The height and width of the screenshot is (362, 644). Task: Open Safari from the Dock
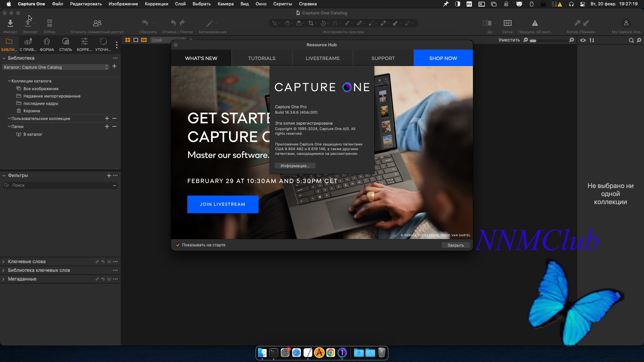pos(297,353)
